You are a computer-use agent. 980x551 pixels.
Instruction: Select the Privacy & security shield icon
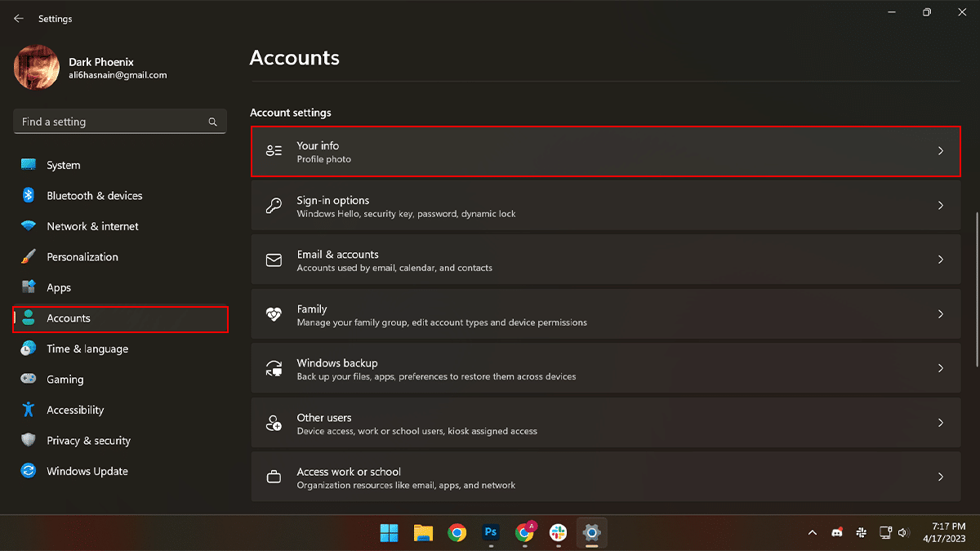pos(29,440)
